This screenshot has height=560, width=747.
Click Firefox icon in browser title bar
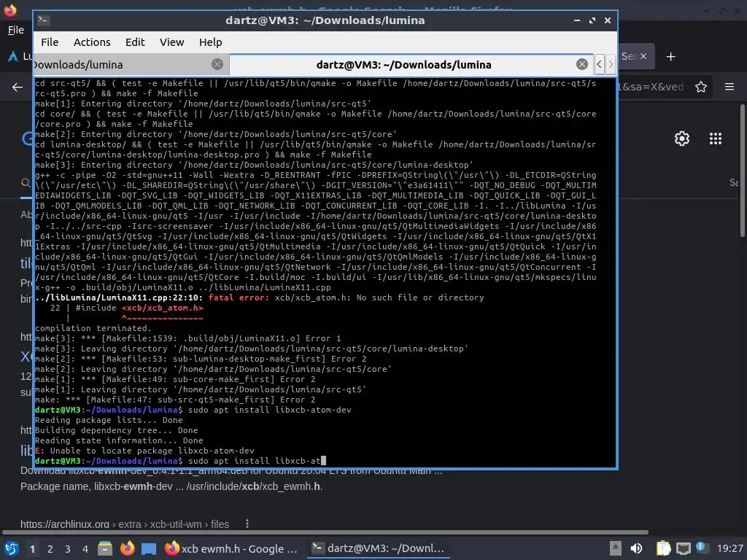[x=10, y=9]
